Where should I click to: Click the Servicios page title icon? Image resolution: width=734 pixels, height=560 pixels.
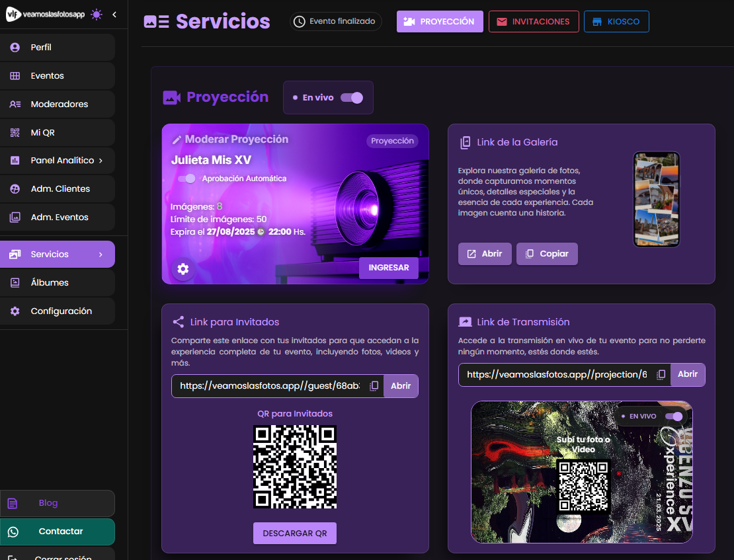click(x=156, y=22)
